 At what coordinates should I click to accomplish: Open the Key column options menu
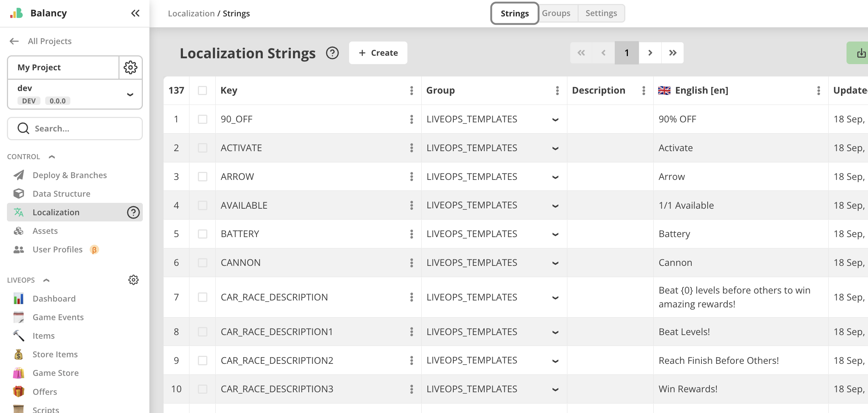(412, 91)
